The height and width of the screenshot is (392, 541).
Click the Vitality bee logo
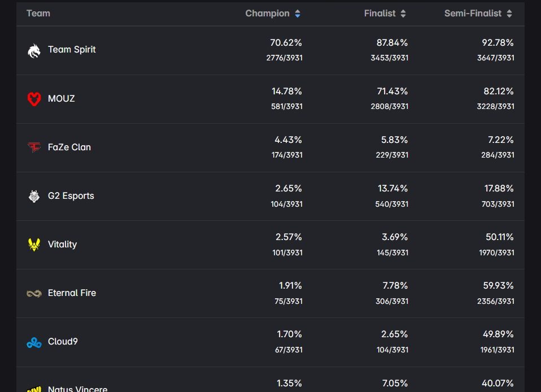click(x=34, y=245)
